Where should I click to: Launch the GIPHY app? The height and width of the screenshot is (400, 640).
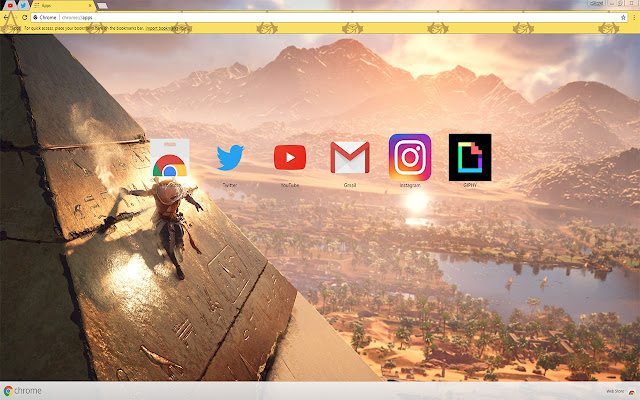[x=470, y=157]
